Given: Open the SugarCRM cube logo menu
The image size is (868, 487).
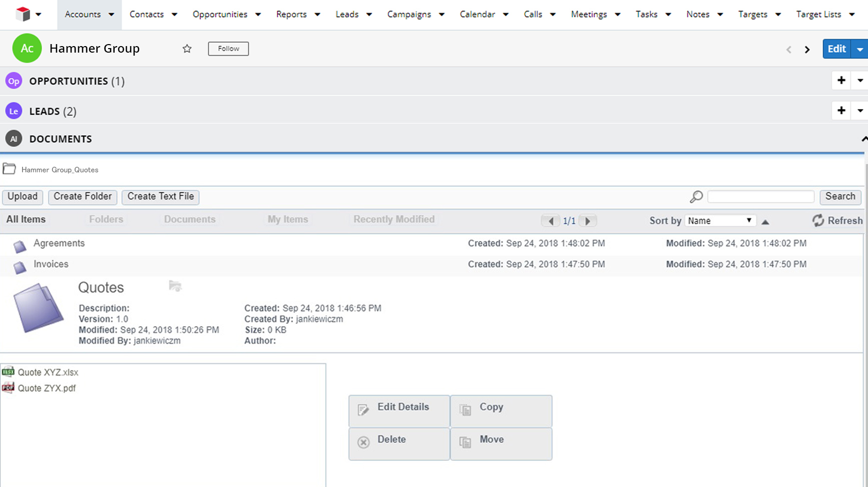Looking at the screenshot, I should pos(23,14).
